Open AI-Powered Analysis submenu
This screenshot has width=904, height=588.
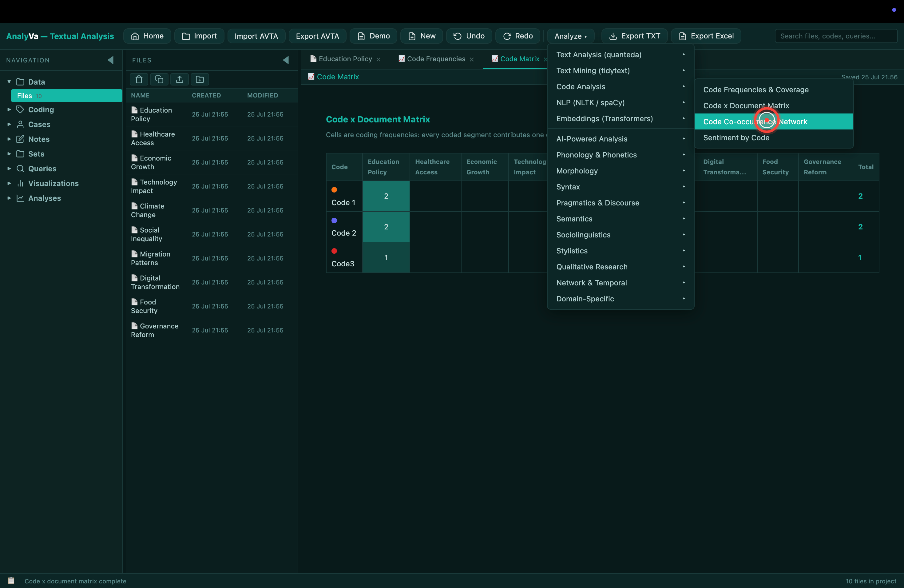[x=621, y=139]
